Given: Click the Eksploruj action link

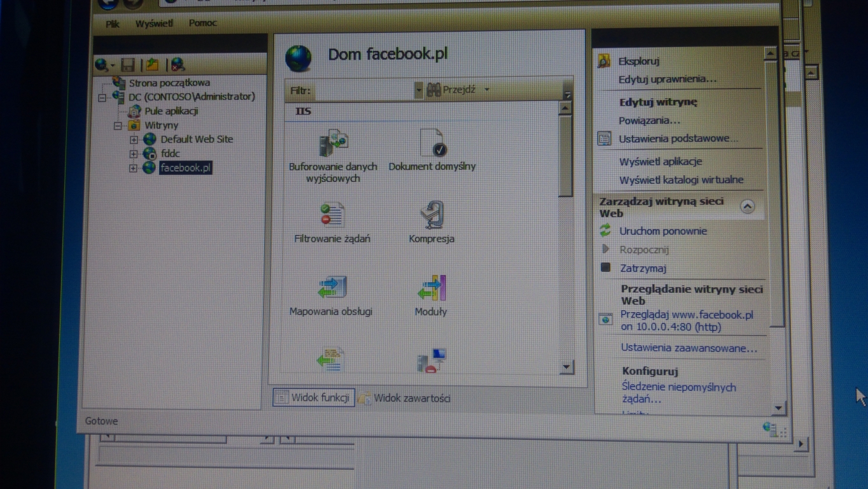Looking at the screenshot, I should 639,61.
